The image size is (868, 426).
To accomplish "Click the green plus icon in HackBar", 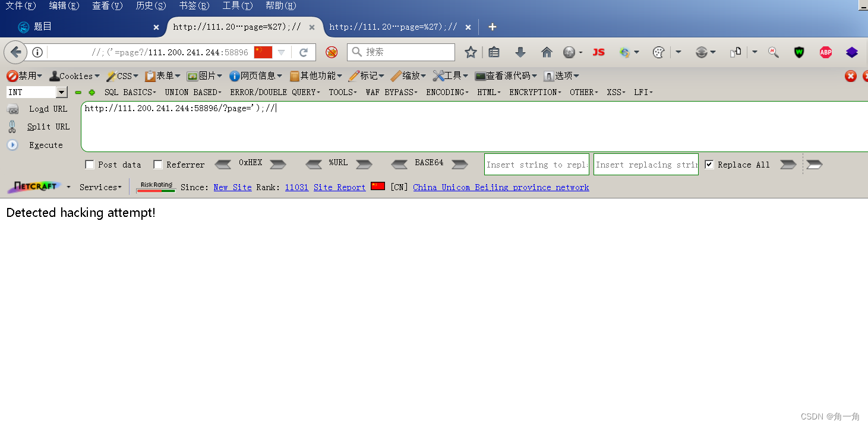I will [91, 92].
